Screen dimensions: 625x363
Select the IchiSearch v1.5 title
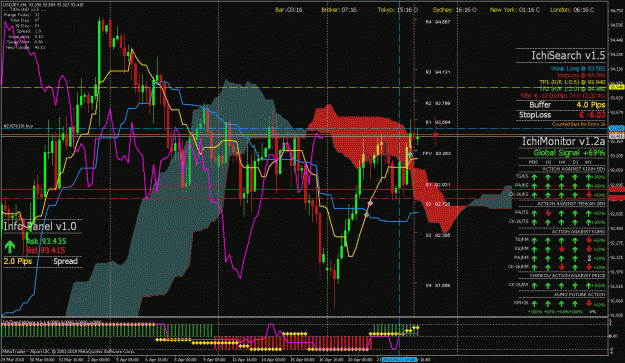(568, 55)
